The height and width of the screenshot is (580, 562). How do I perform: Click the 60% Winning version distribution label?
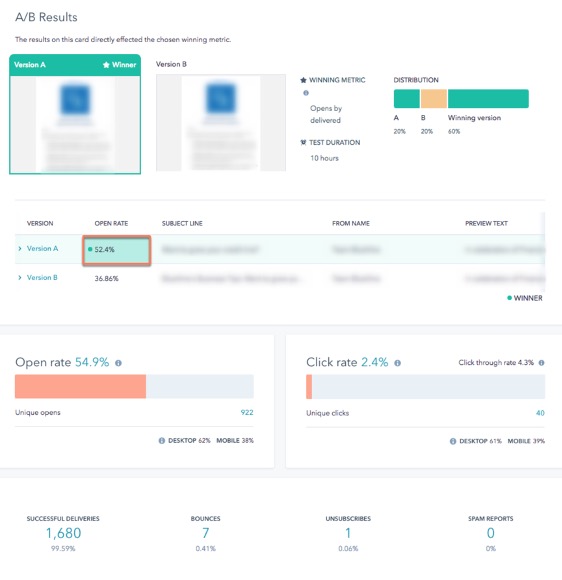point(454,131)
